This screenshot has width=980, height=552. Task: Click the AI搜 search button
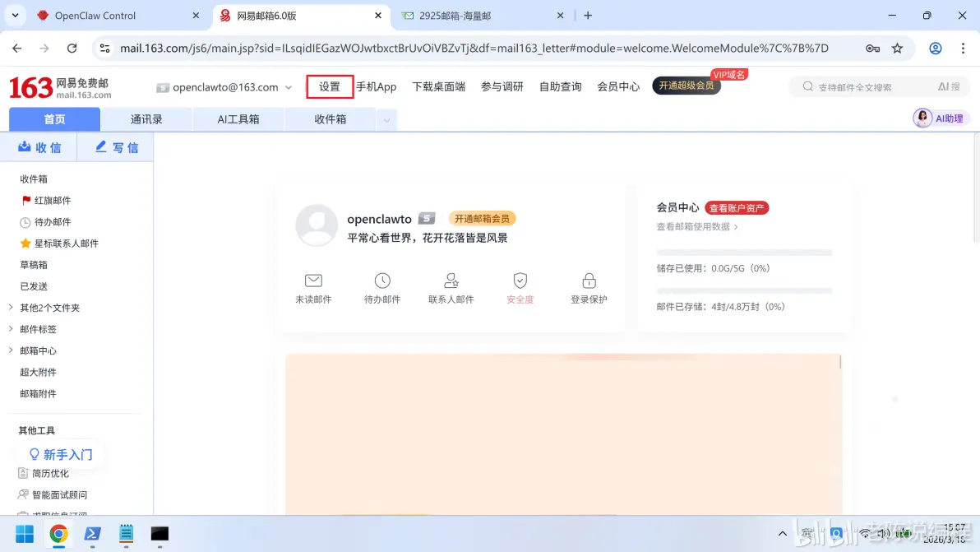[x=949, y=87]
